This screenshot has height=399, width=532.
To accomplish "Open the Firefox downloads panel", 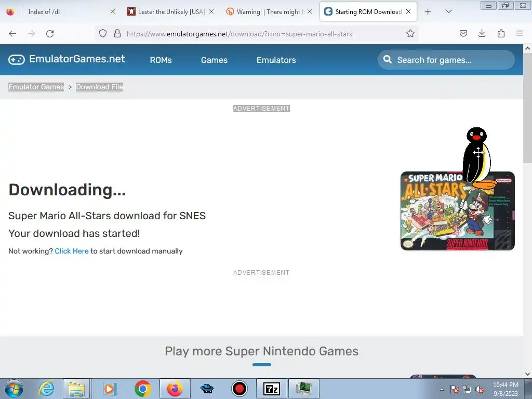I will 482,34.
